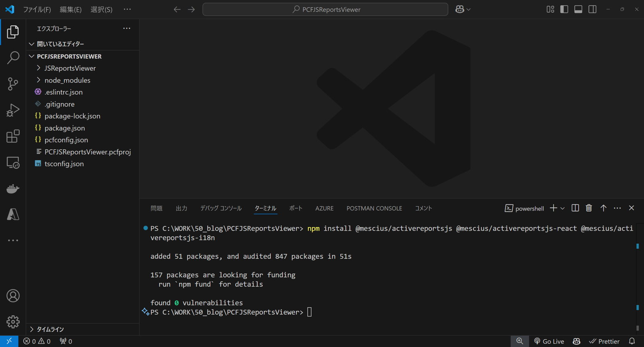Click the VS Code logo icon

pos(10,9)
